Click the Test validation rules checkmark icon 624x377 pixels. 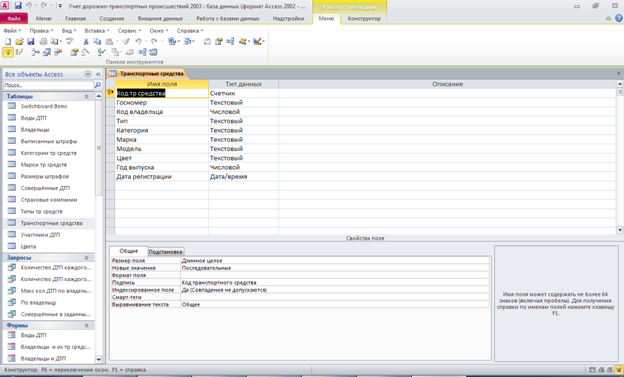[102, 52]
